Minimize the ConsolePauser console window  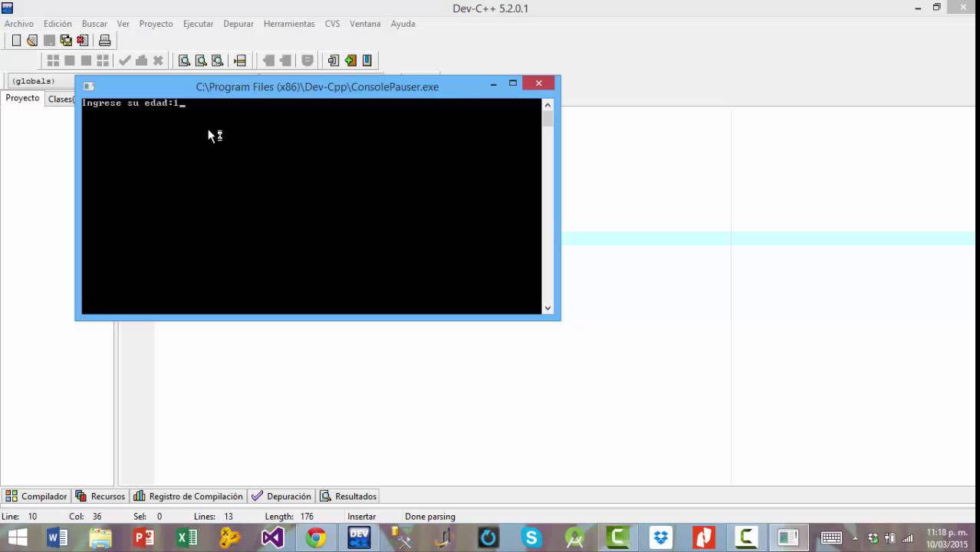click(493, 84)
